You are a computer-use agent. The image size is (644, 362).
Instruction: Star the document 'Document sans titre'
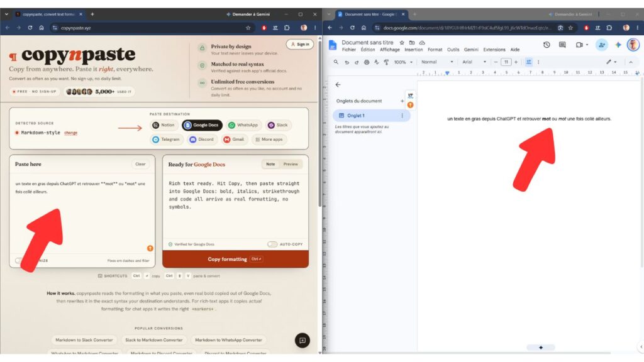402,42
